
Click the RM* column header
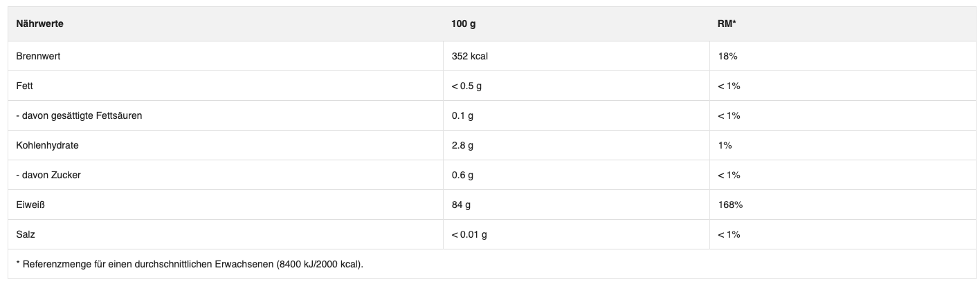pyautogui.click(x=727, y=24)
